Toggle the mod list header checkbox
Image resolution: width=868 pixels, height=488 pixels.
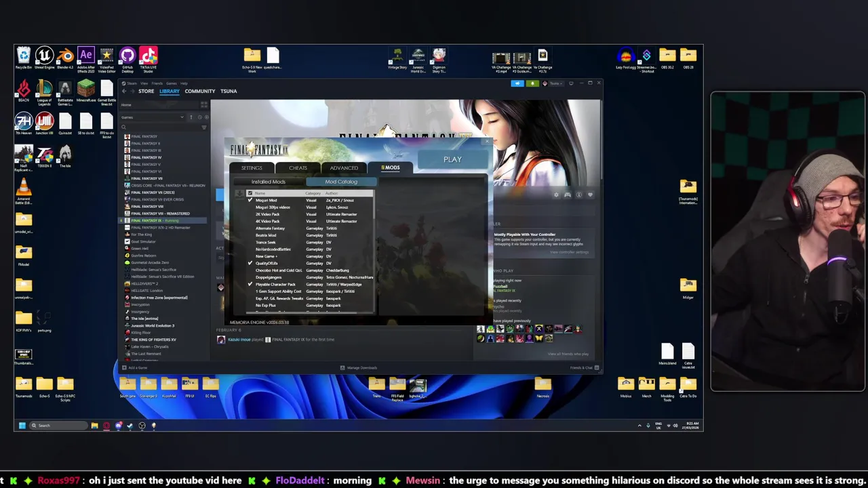[x=250, y=193]
